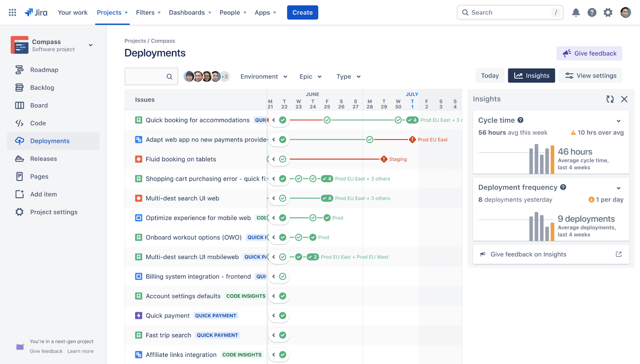Click the Create button
Screen dimensions: 640x364
[x=302, y=12]
